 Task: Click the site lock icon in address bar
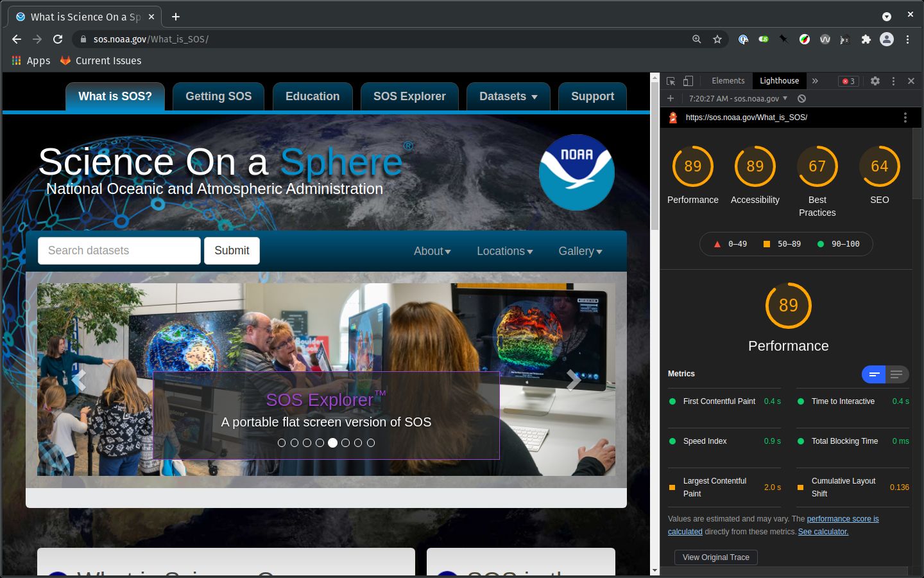(83, 39)
